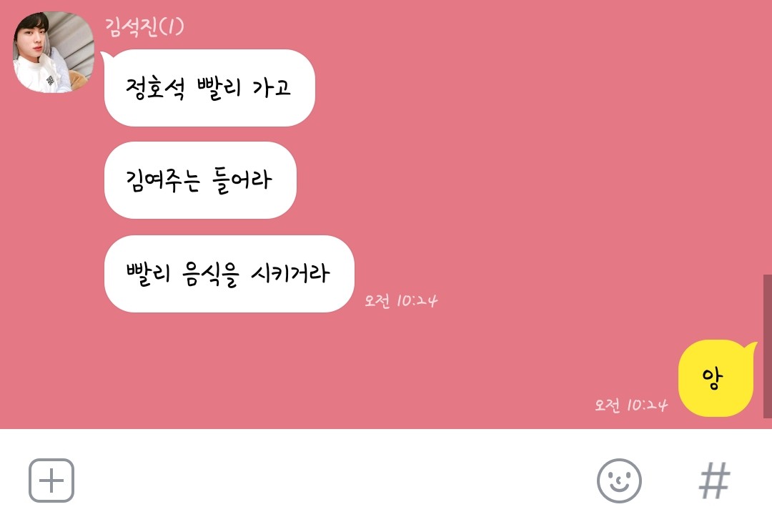Screen dimensions: 772x532
Task: Click the word '김여주는' in the second bubble
Action: click(163, 180)
